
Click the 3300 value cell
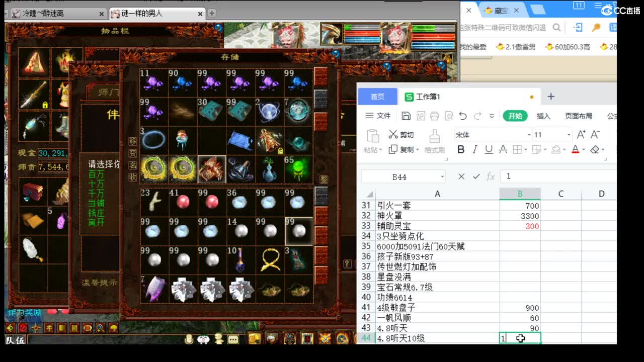(x=520, y=216)
